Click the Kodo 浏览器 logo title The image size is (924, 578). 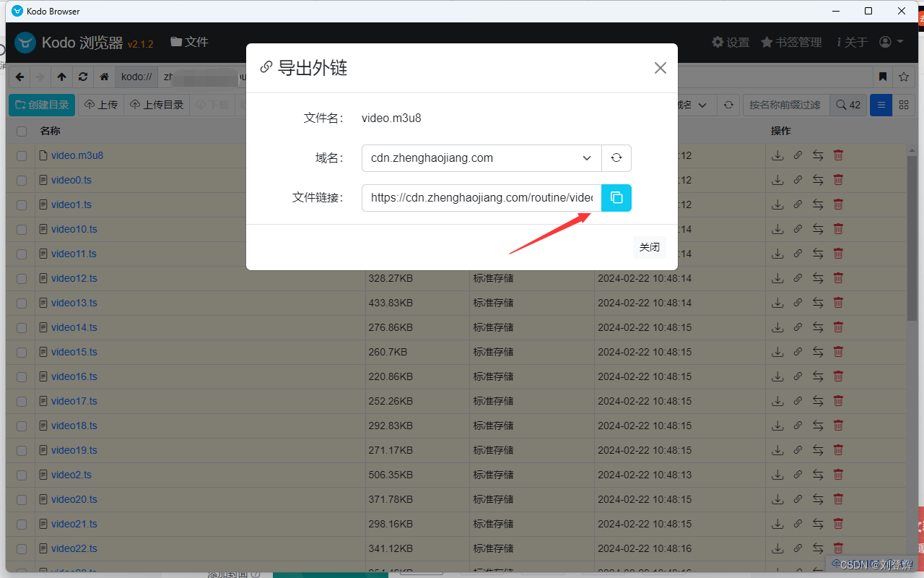pos(83,43)
